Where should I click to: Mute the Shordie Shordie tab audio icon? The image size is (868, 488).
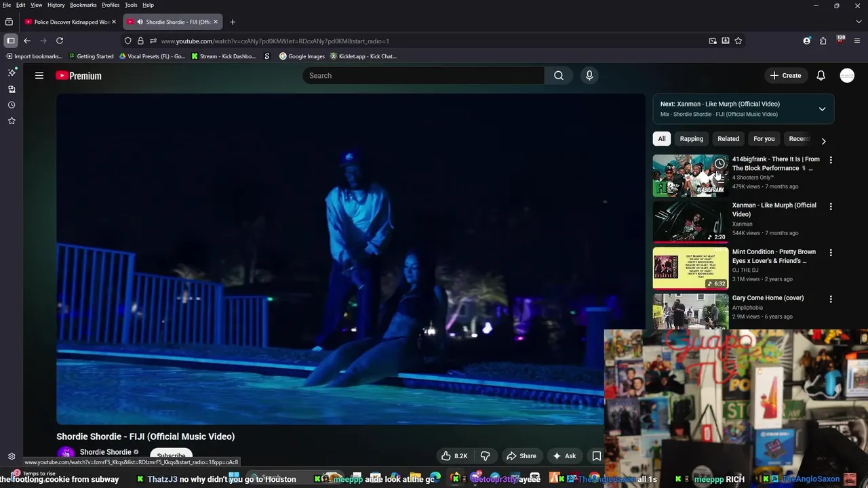pos(140,22)
